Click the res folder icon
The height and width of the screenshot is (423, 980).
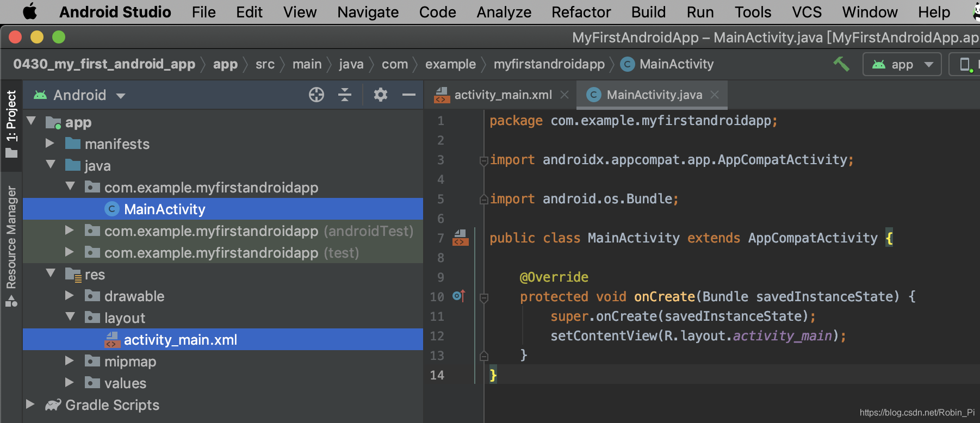point(73,275)
